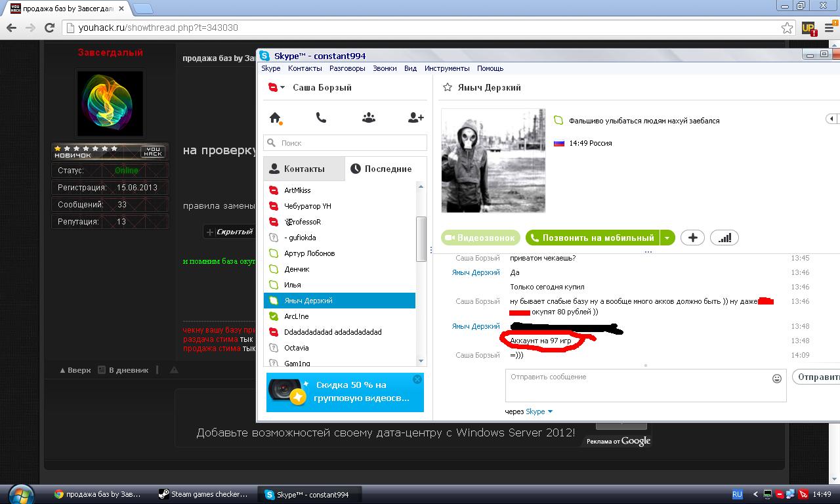Open a new Chrome tab
Image resolution: width=840 pixels, height=504 pixels.
click(143, 9)
